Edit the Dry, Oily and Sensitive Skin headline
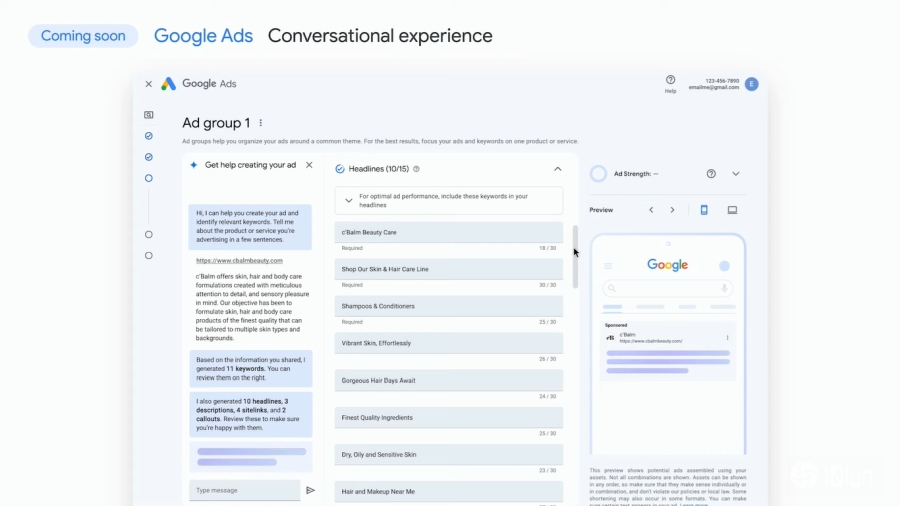900x506 pixels. (x=449, y=454)
